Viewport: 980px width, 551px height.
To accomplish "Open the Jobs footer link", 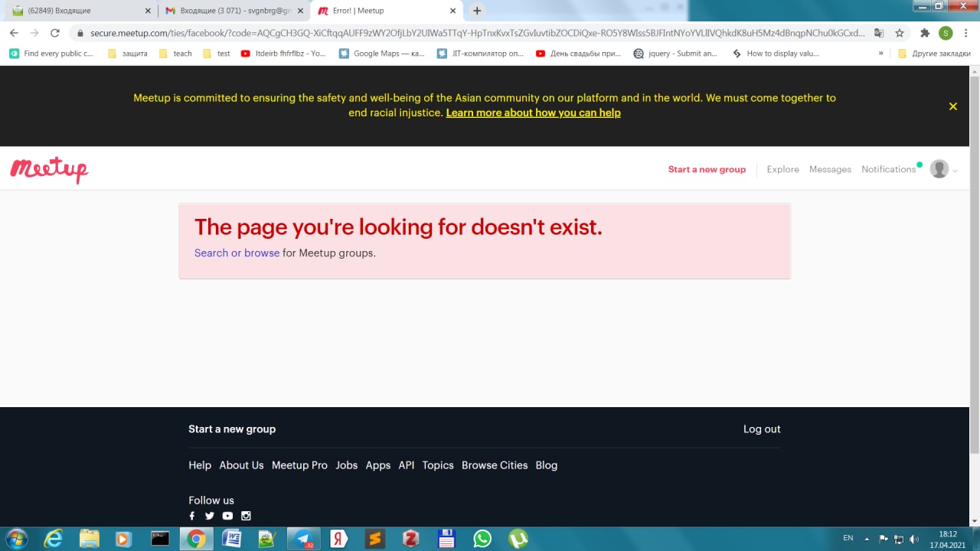I will click(x=347, y=465).
